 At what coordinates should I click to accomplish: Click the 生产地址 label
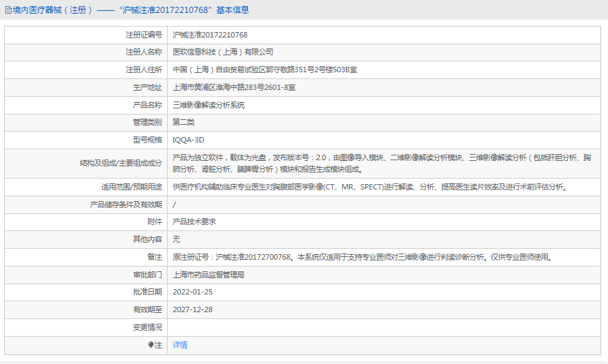[147, 88]
